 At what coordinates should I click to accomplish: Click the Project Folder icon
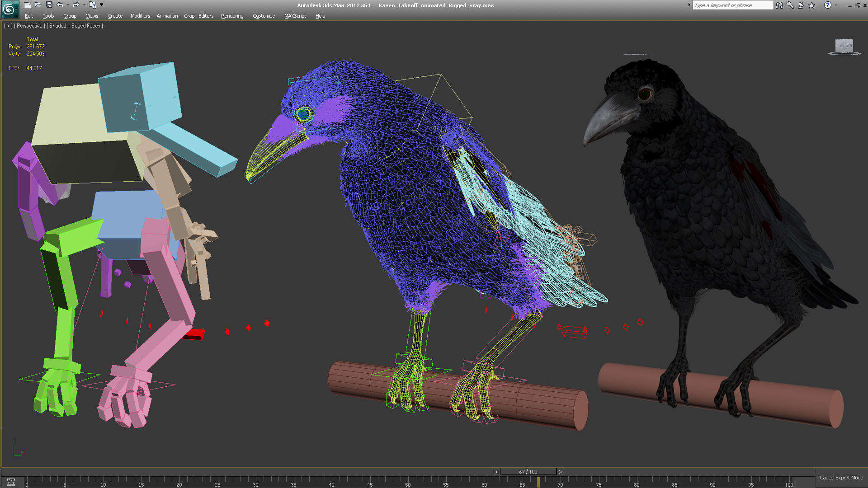click(92, 5)
